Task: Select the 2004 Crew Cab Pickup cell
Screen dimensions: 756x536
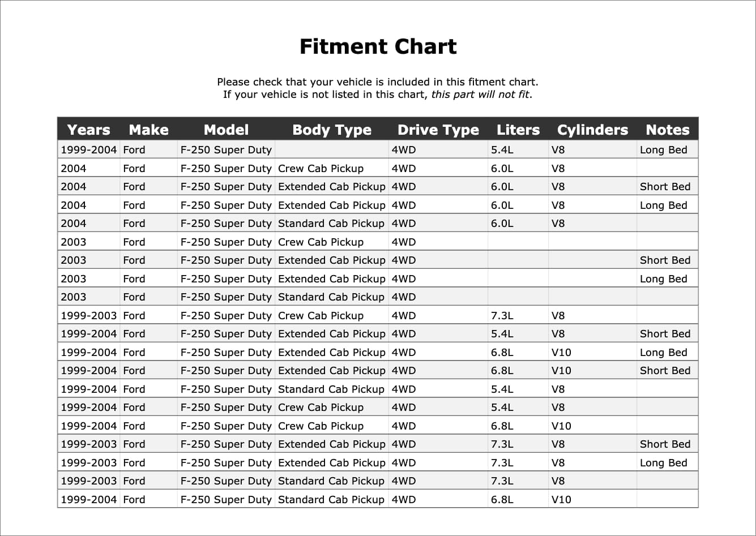Action: (x=321, y=168)
